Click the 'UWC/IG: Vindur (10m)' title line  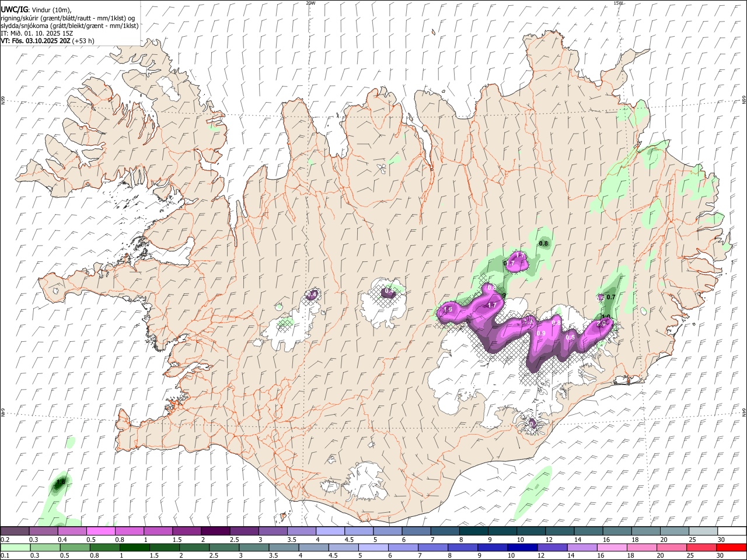coord(36,10)
